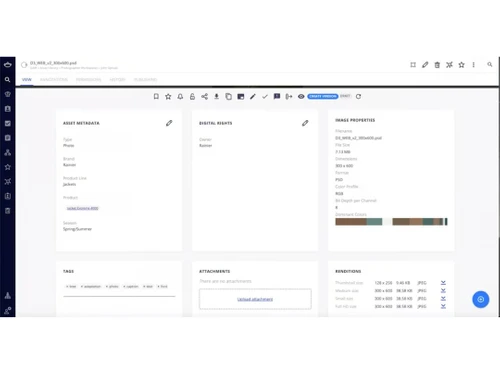Download the Full HD size rendition
The image size is (500, 375).
click(x=443, y=306)
